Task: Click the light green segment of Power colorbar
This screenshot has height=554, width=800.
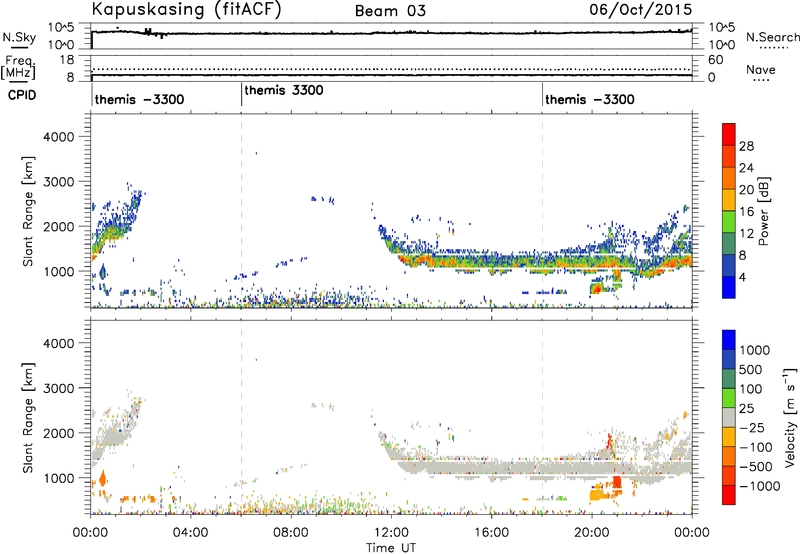Action: pyautogui.click(x=729, y=221)
